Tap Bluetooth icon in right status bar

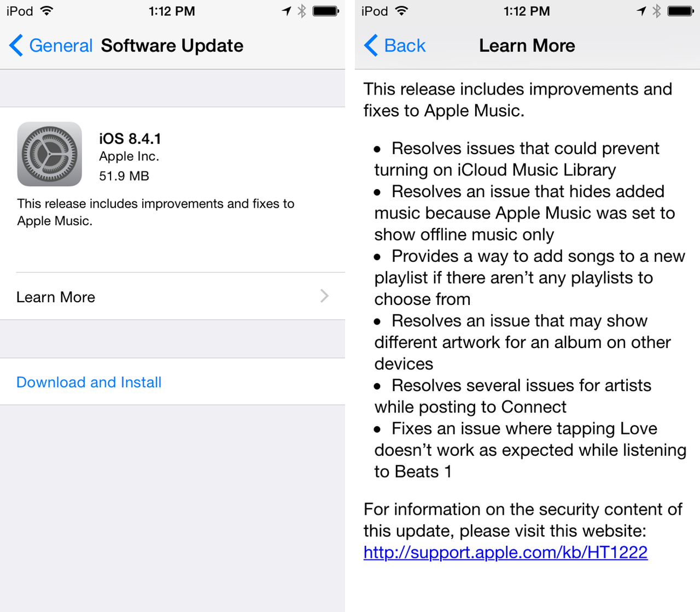coord(657,11)
